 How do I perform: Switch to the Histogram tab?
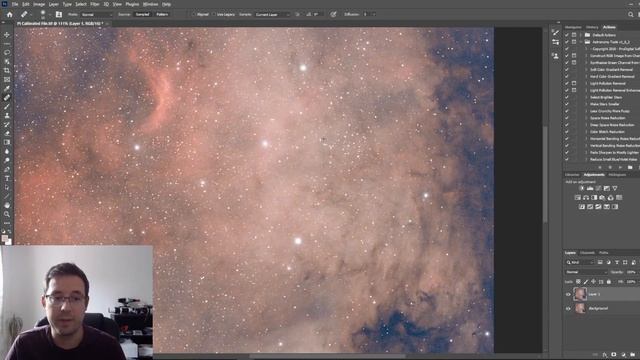[617, 175]
